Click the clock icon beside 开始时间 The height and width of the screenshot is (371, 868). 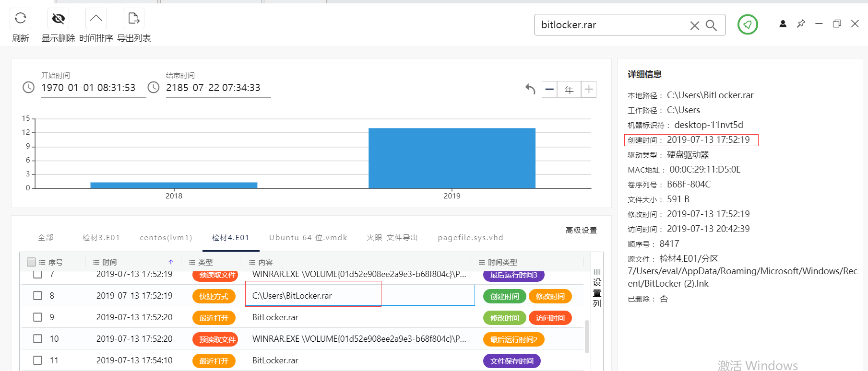29,87
